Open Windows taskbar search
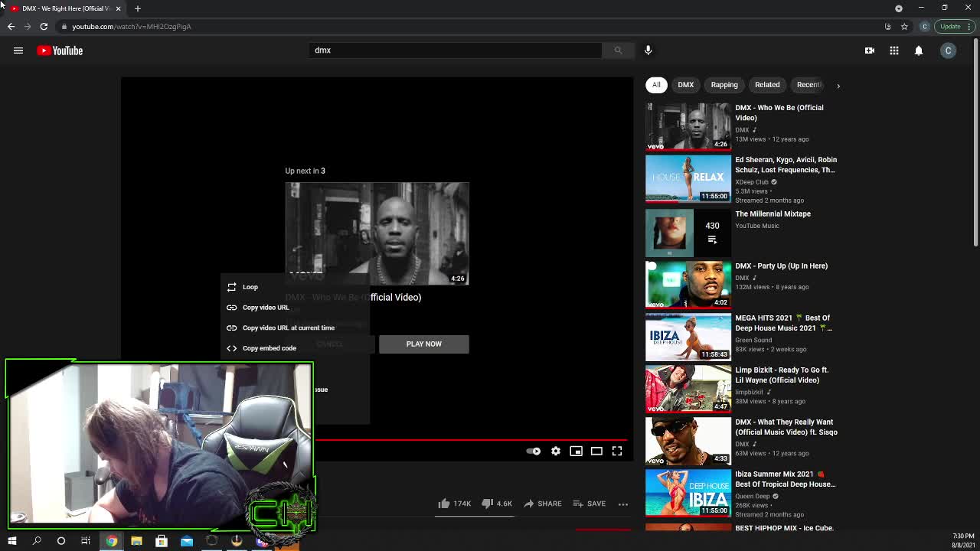The height and width of the screenshot is (551, 980). pyautogui.click(x=37, y=541)
